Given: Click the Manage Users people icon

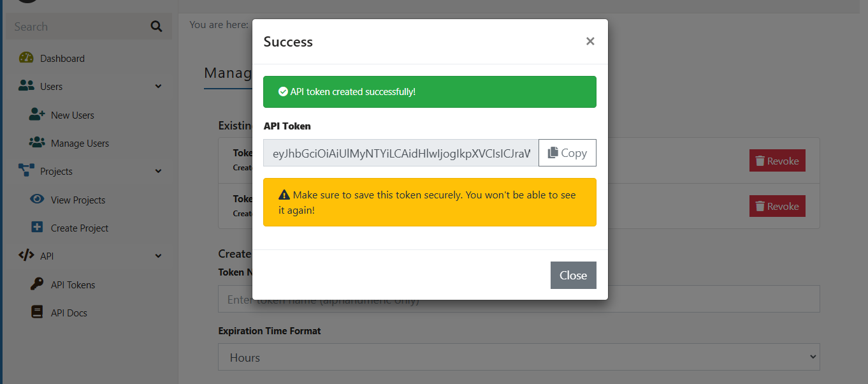Looking at the screenshot, I should click(37, 143).
